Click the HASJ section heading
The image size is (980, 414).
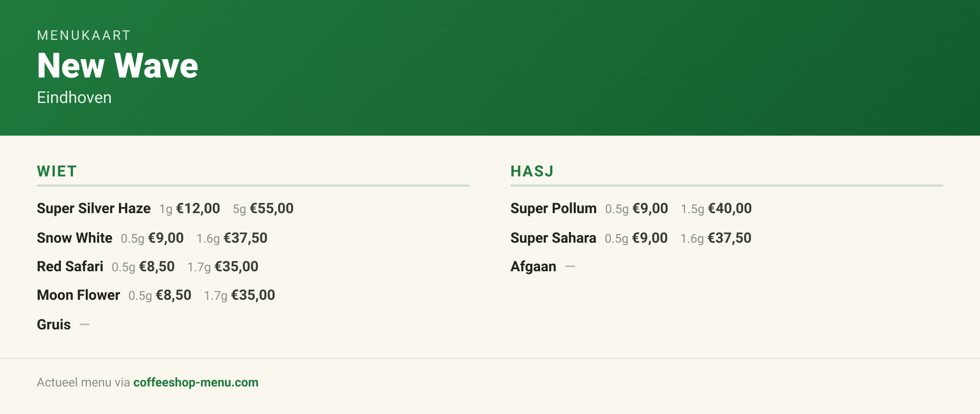click(x=532, y=171)
